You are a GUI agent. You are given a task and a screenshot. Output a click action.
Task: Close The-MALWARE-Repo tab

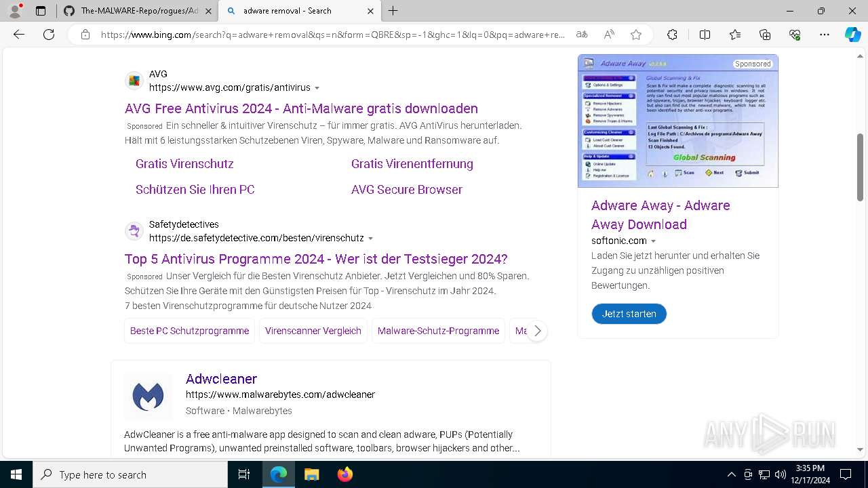click(208, 11)
